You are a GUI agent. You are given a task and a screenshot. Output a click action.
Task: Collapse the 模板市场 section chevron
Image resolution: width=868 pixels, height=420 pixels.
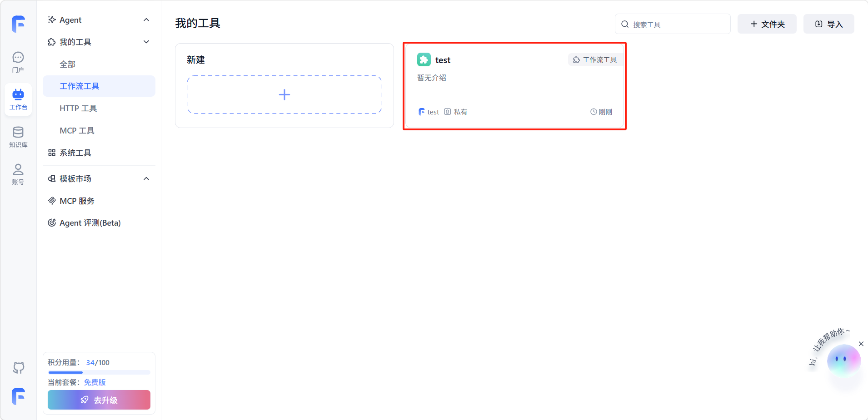coord(146,179)
